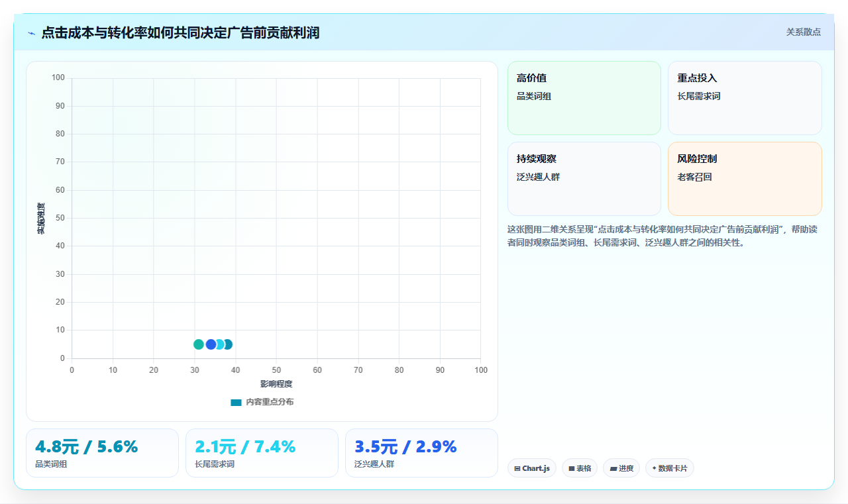Image resolution: width=848 pixels, height=504 pixels.
Task: Open the 高价值 品类词组 card
Action: tap(584, 98)
